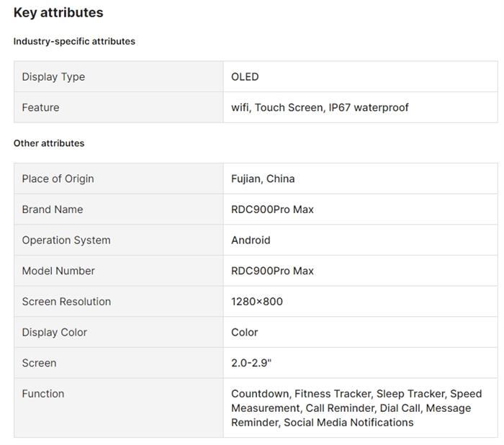
Task: Click the "OLED" value cell
Action: coord(245,77)
